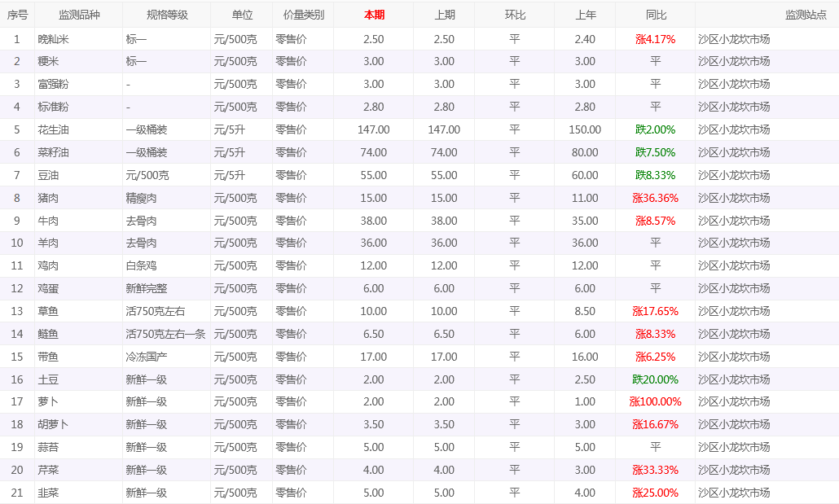Click the 涨4.17% value for 晚籼米

[656, 39]
